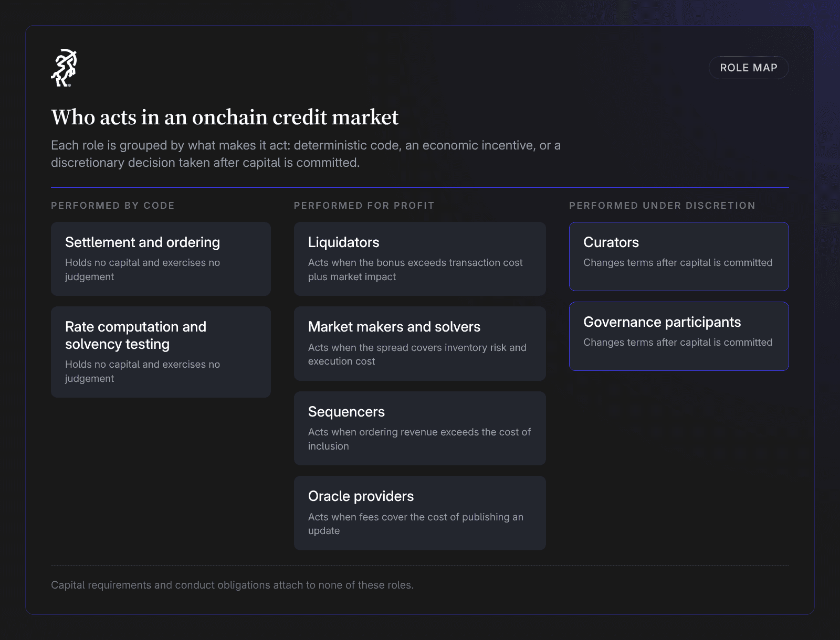Select the Oracle providers card
This screenshot has height=640, width=840.
(420, 513)
